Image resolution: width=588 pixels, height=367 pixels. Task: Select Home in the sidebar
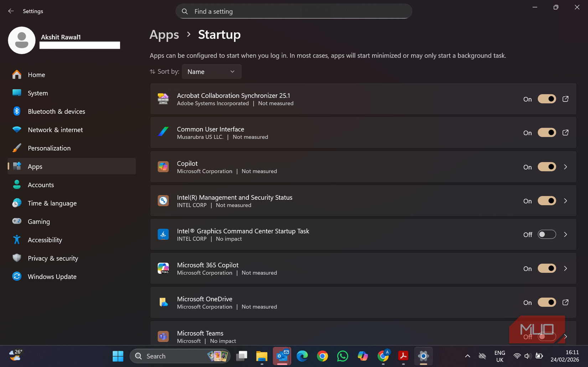click(x=36, y=75)
